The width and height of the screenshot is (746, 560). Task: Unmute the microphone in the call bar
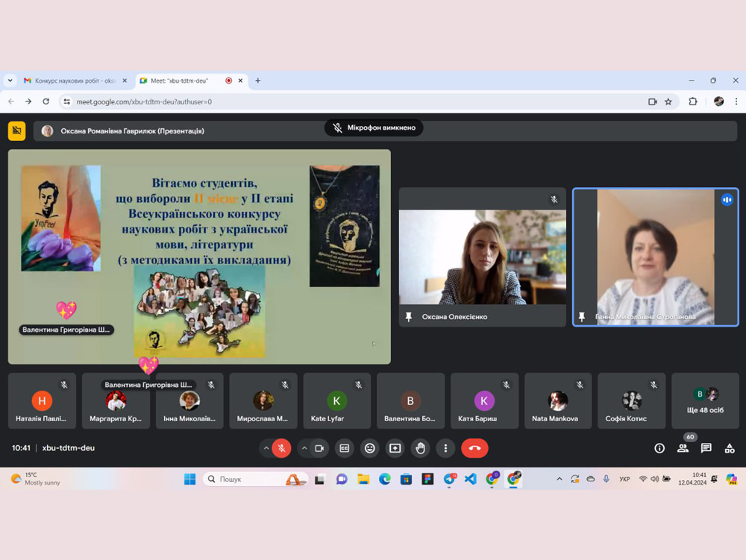pos(281,448)
